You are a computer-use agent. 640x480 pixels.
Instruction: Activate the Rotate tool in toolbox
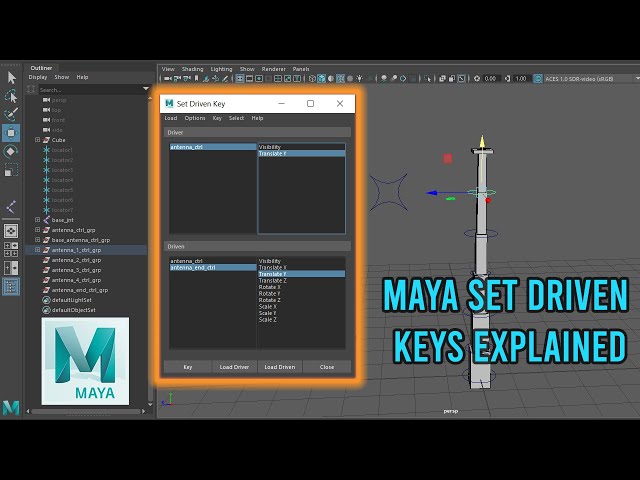(11, 151)
